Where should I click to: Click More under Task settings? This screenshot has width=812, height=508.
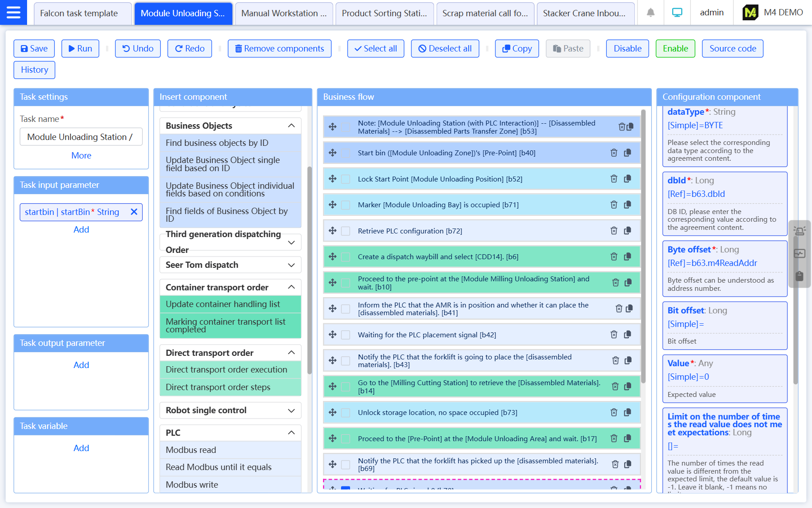coord(81,155)
